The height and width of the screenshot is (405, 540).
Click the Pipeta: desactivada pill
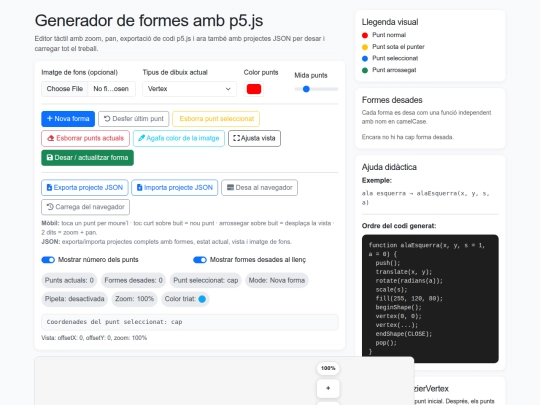74,299
